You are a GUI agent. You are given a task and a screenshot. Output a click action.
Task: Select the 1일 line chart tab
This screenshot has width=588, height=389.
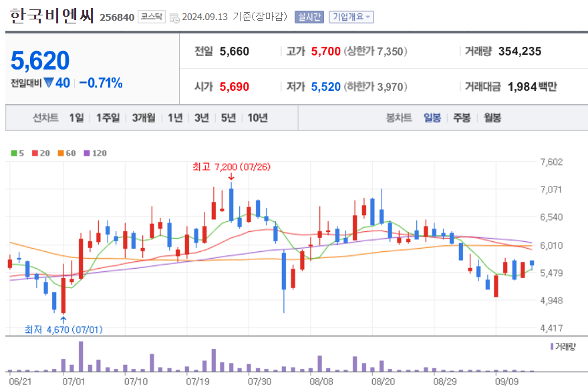click(76, 118)
